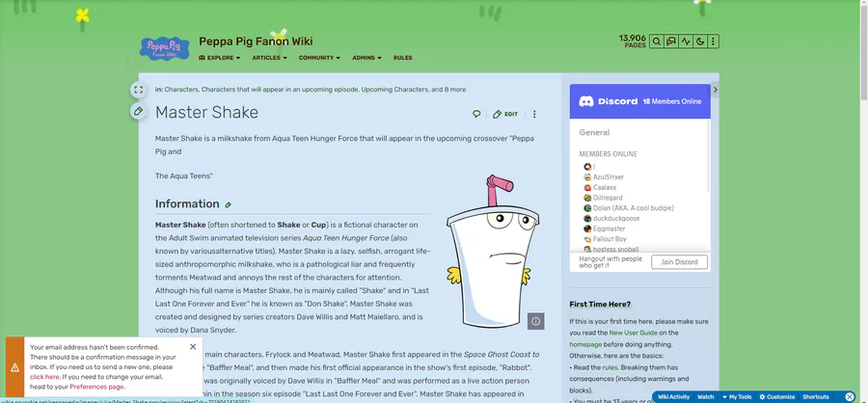Open the homepage link
The image size is (868, 403).
tap(585, 344)
